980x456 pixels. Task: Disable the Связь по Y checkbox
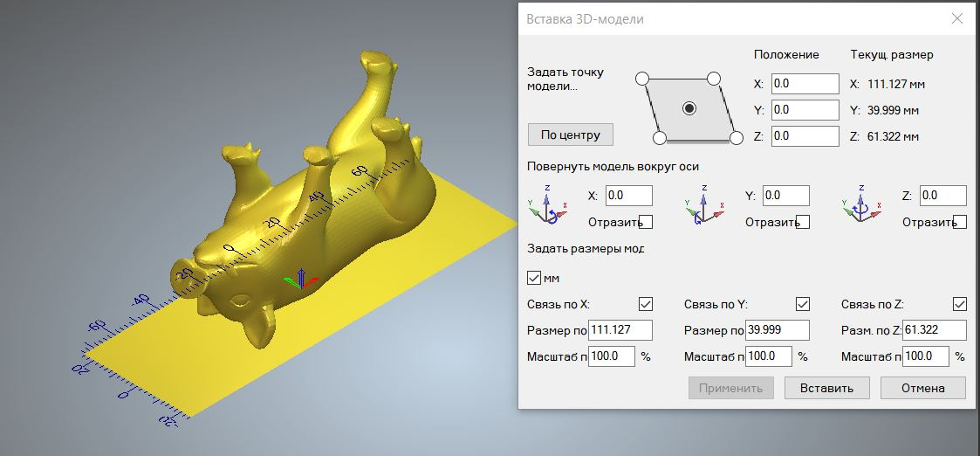803,304
